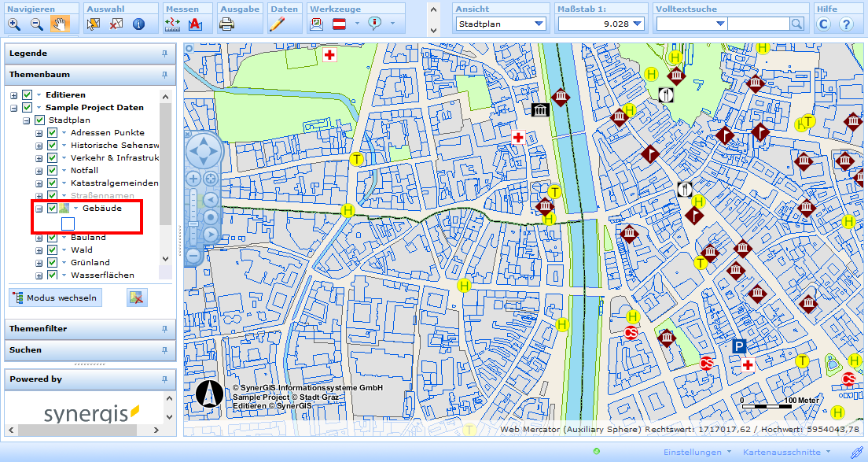Select the pencil edit tool under Daten

pos(277,24)
